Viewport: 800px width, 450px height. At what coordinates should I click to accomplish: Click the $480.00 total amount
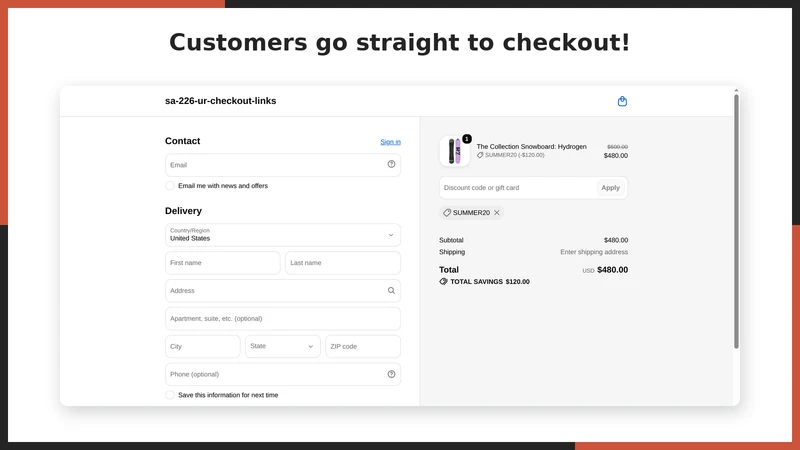[x=612, y=270]
